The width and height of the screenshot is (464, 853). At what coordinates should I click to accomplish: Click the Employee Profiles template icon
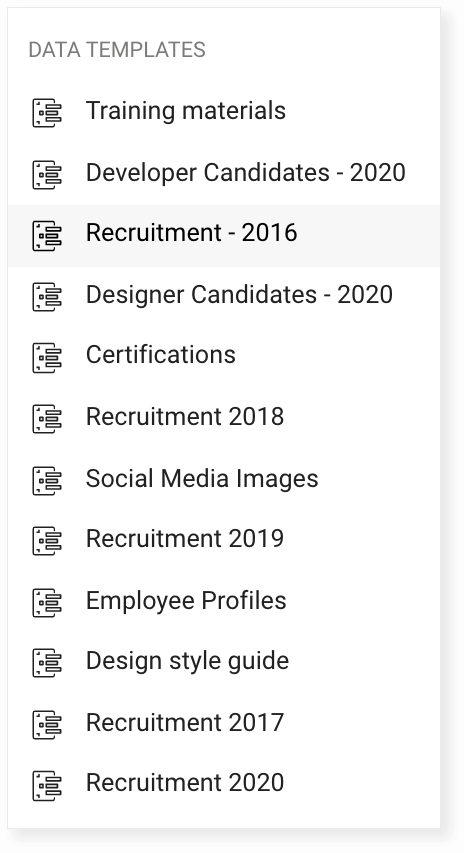point(47,603)
